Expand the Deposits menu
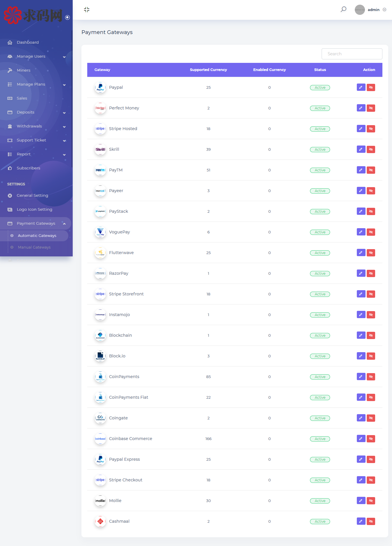Viewport: 392px width, 546px height. coord(64,113)
